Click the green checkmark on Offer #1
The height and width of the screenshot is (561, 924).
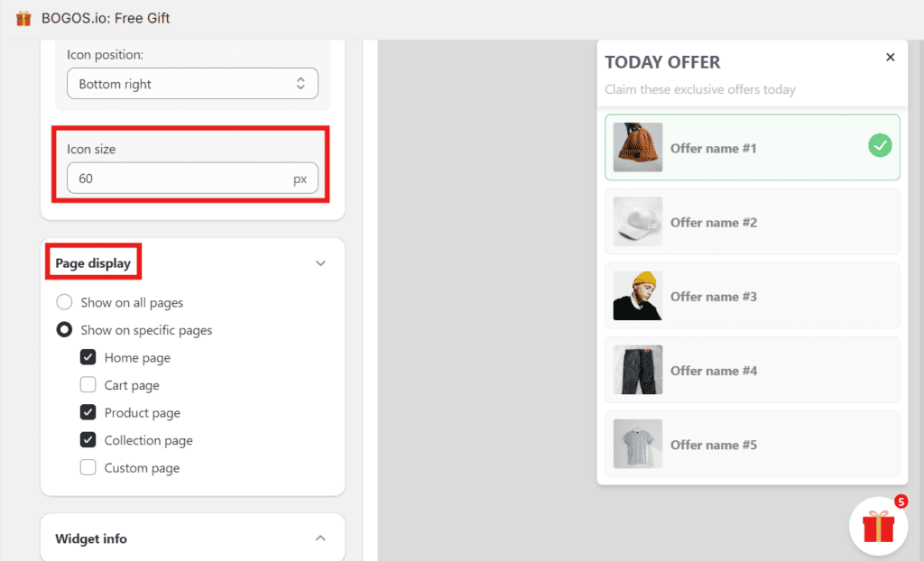click(879, 145)
